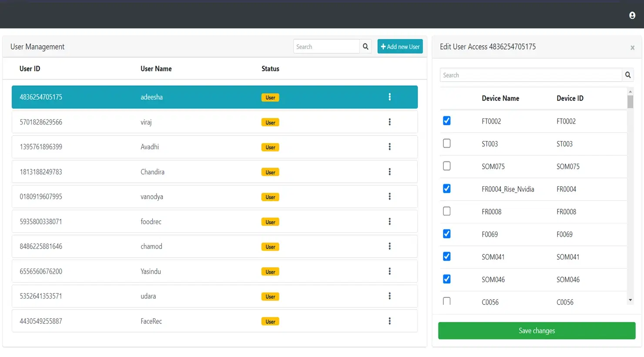Viewport: 644px width, 357px height.
Task: Select user ID 8486225881646
Action: click(x=41, y=246)
